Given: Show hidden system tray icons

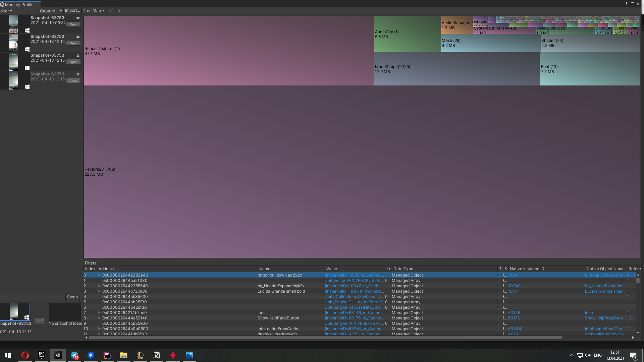Looking at the screenshot, I should pos(572,355).
